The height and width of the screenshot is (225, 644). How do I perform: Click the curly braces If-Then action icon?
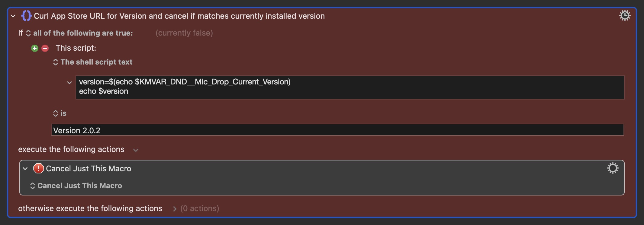(26, 16)
